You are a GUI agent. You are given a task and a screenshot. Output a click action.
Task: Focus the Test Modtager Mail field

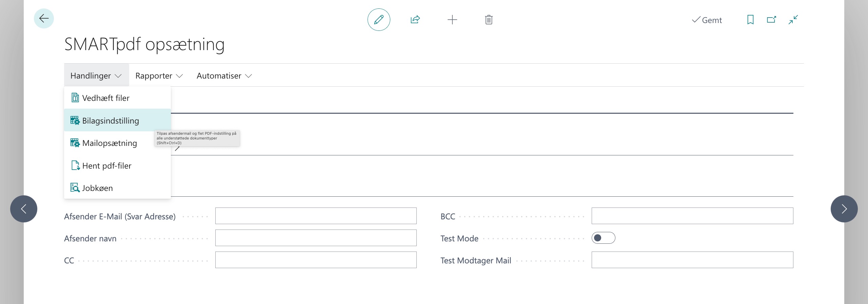[692, 260]
